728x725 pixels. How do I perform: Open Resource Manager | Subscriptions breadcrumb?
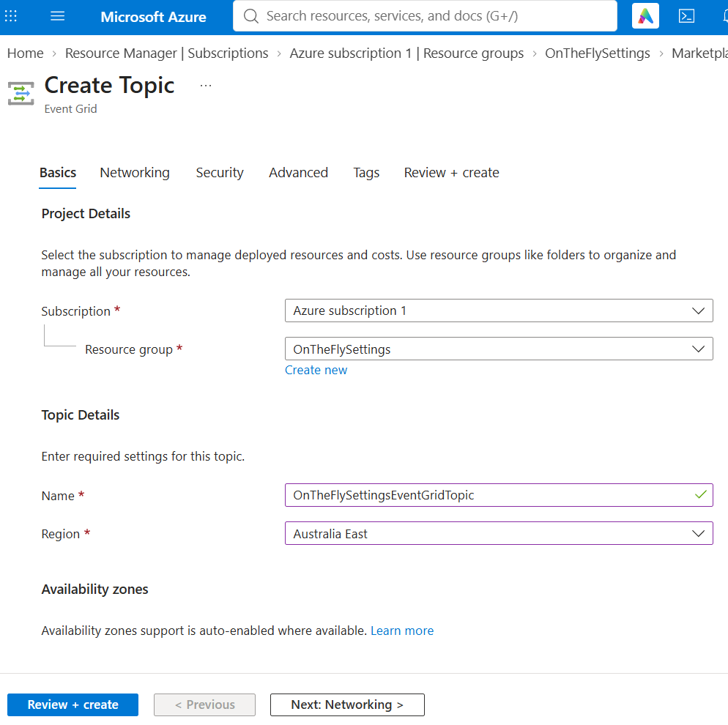pos(167,53)
